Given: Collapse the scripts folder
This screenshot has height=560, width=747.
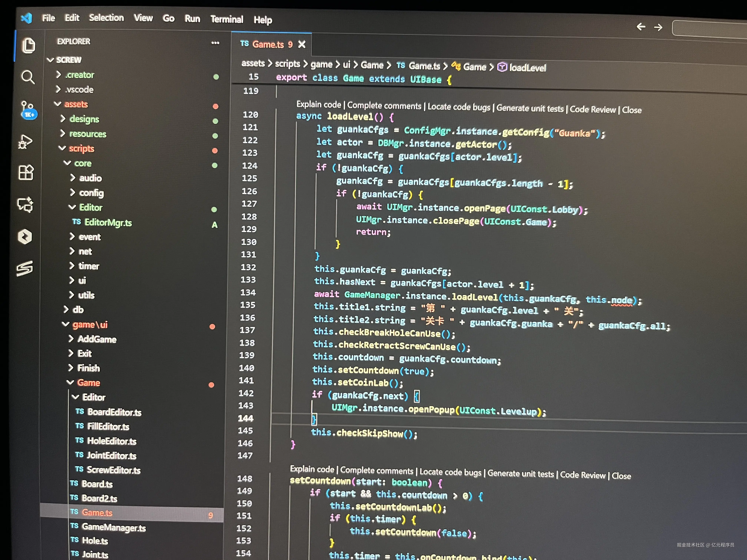Looking at the screenshot, I should click(81, 149).
